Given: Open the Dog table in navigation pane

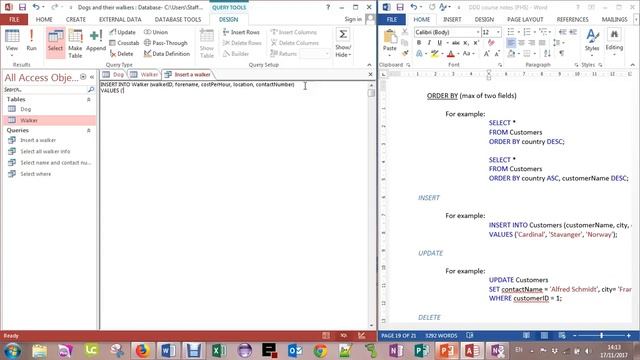Looking at the screenshot, I should (x=49, y=109).
